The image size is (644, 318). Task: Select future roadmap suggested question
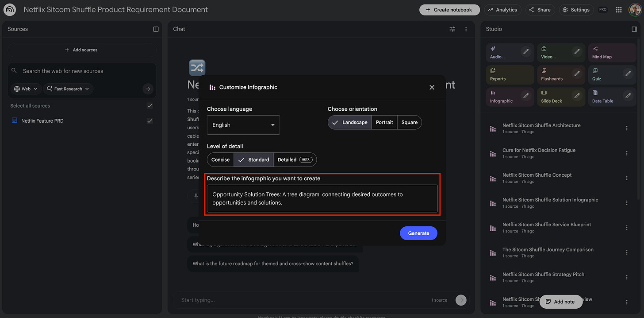273,264
